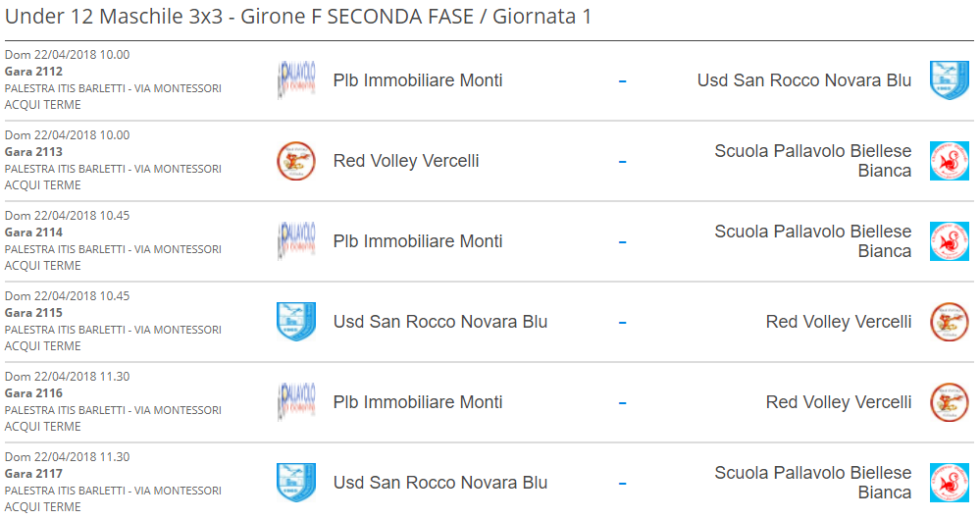
Task: Click the Girone F Seconda Fase heading
Action: (298, 17)
